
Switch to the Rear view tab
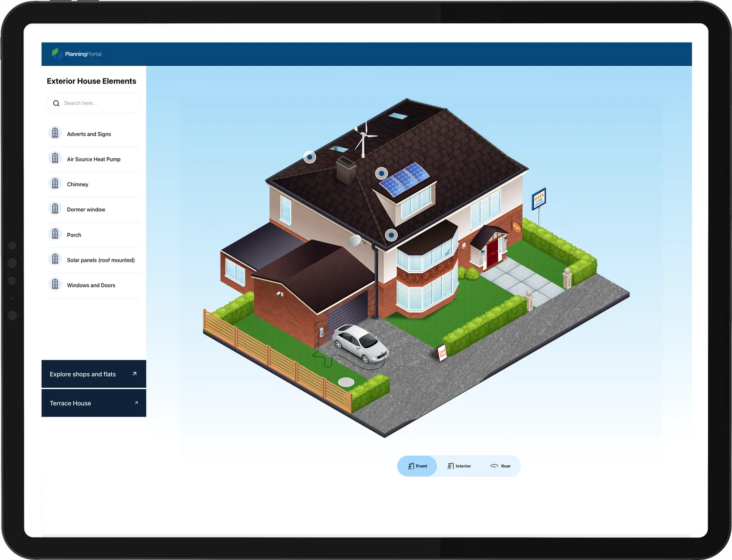[x=501, y=466]
